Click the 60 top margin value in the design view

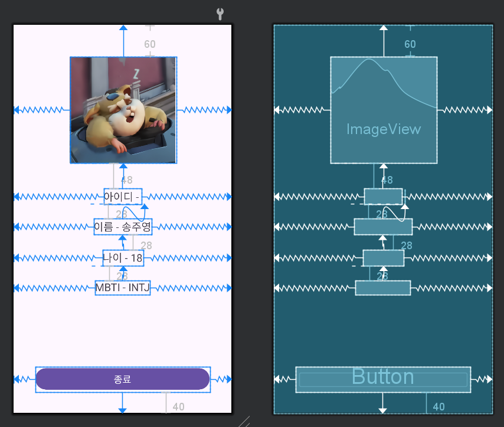[150, 44]
